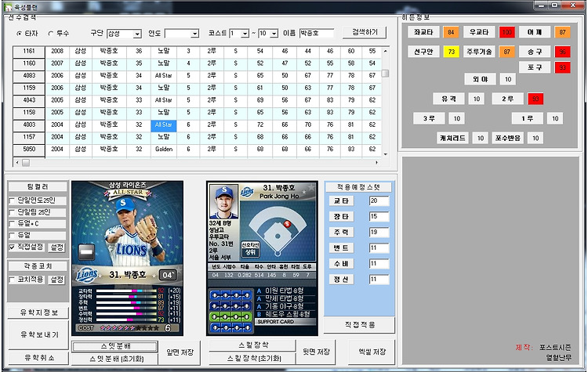
Task: Tick the 단일팀 25인 checkbox
Action: coord(12,212)
